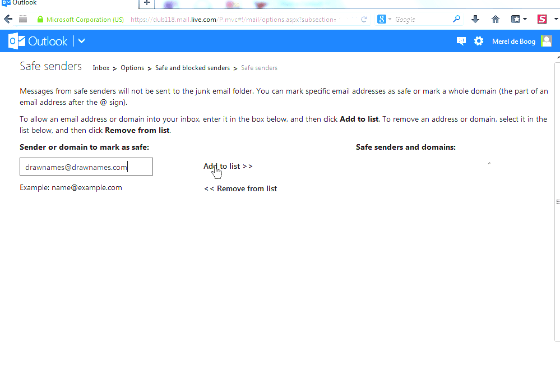Viewport: 560px width, 392px height.
Task: Open bookmarks via the star icon
Action: click(515, 19)
